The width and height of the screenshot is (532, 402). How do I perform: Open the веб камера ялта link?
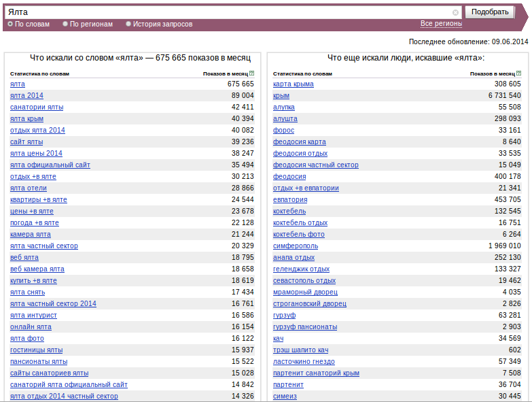pyautogui.click(x=37, y=269)
